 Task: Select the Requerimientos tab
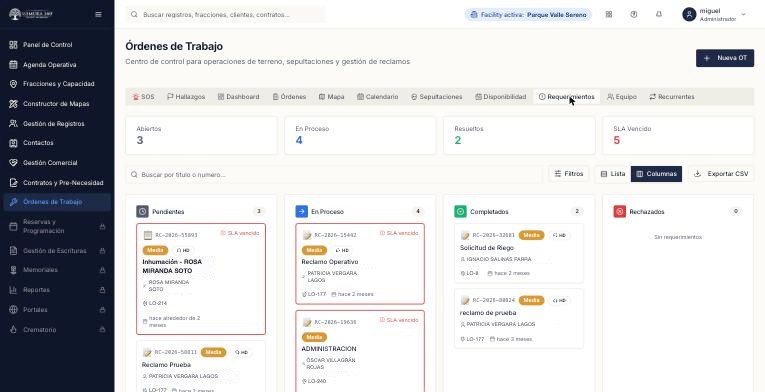567,97
